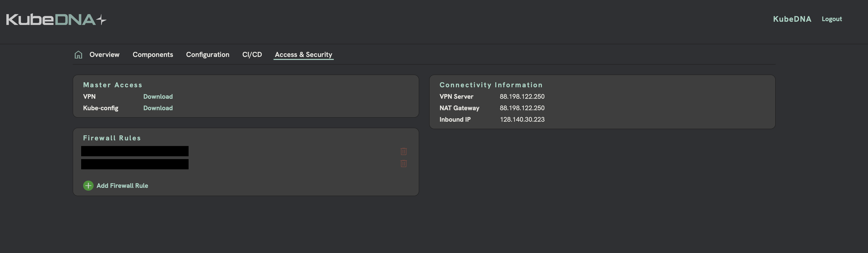Delete the first firewall rule via trash icon

pos(403,152)
